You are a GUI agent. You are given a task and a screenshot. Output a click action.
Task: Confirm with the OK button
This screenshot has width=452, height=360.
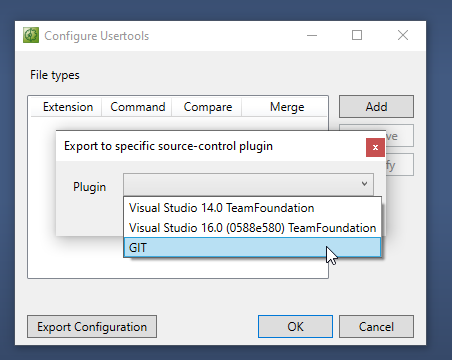295,327
